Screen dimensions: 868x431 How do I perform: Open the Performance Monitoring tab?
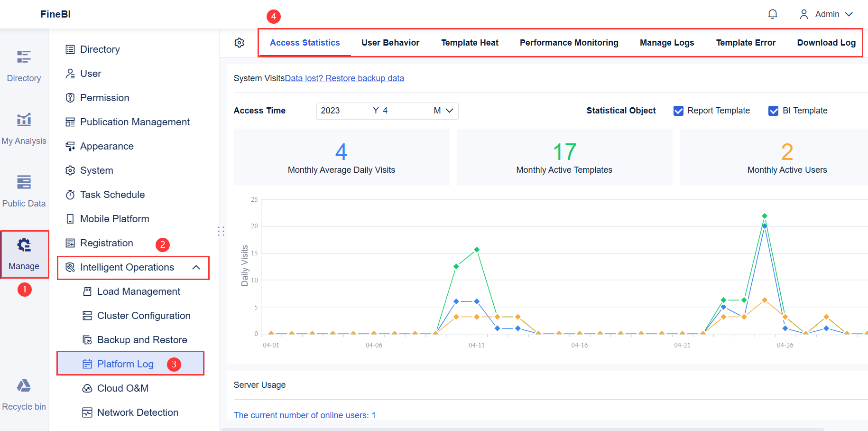point(569,43)
